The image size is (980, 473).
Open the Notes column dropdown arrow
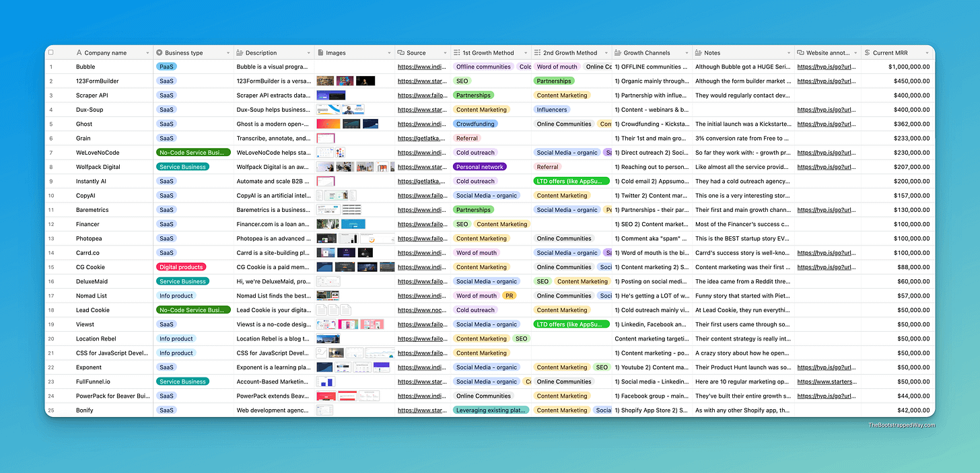point(788,53)
